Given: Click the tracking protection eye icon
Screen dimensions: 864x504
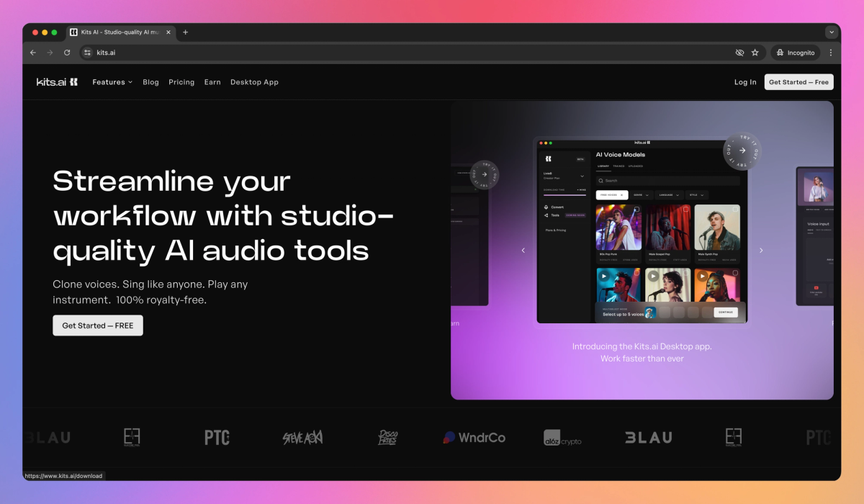Looking at the screenshot, I should (x=739, y=53).
